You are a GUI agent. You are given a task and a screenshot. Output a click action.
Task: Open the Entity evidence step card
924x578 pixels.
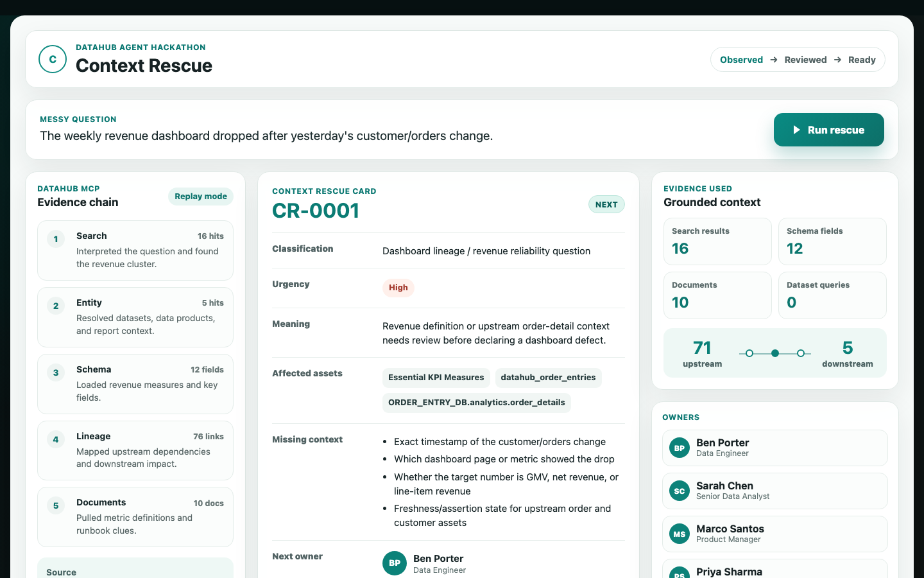[135, 317]
